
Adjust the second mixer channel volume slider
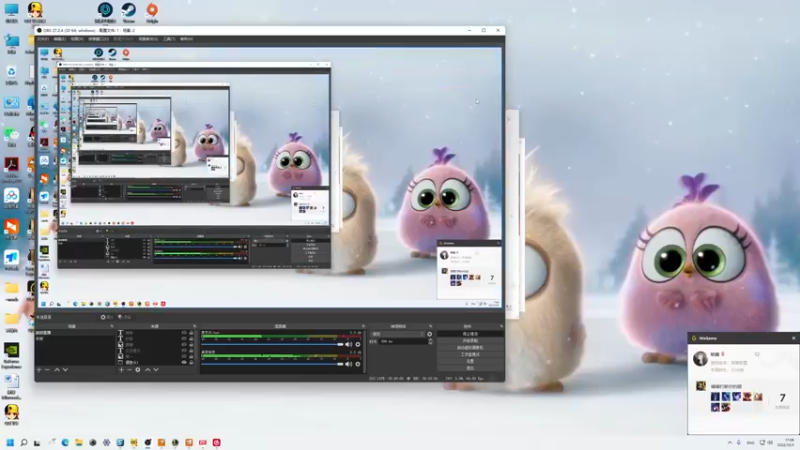pyautogui.click(x=272, y=364)
